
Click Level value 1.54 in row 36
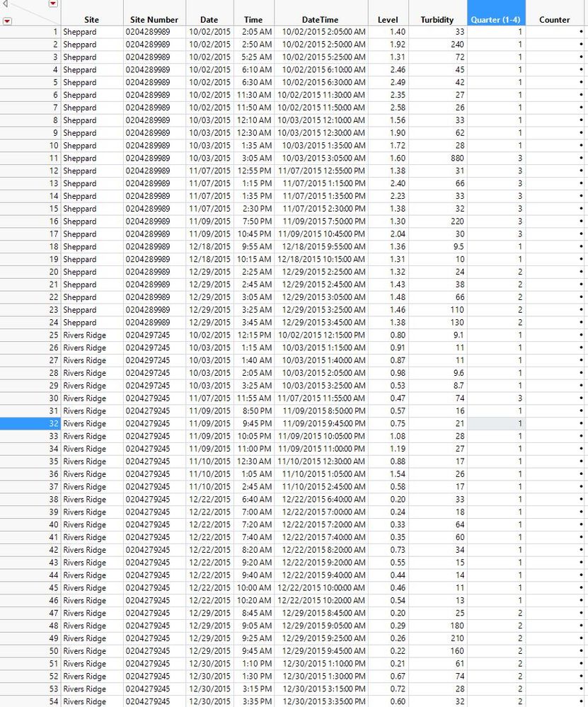[398, 474]
